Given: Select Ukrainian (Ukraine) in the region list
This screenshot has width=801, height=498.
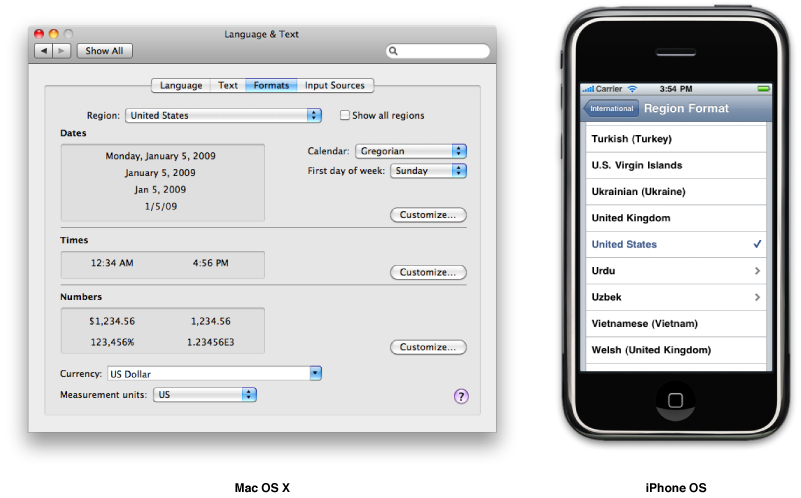Looking at the screenshot, I should coord(676,192).
